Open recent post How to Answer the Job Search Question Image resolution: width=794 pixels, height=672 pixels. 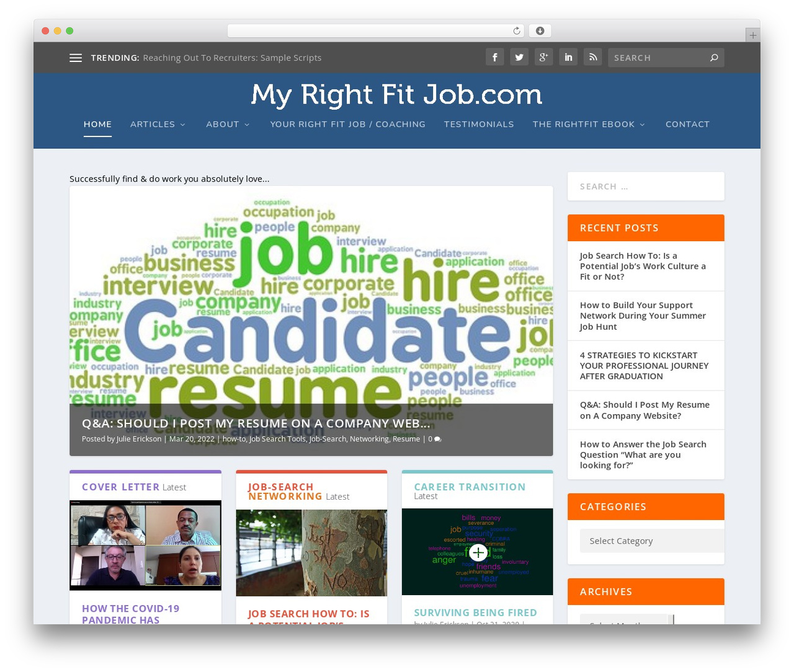(x=643, y=454)
